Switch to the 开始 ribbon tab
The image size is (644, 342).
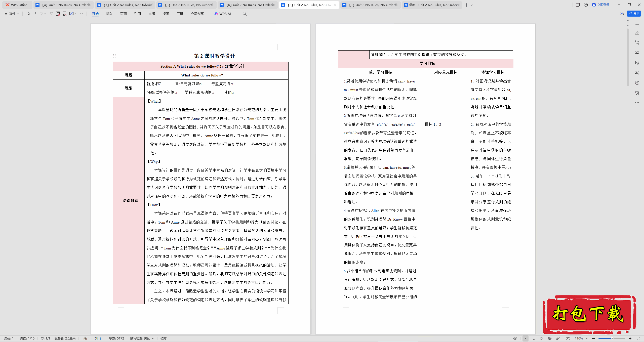pos(95,14)
